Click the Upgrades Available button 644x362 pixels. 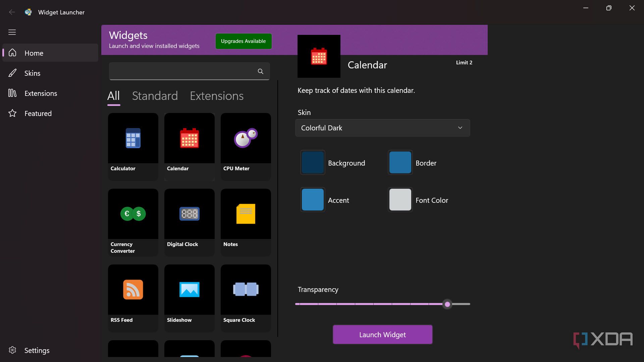tap(243, 41)
